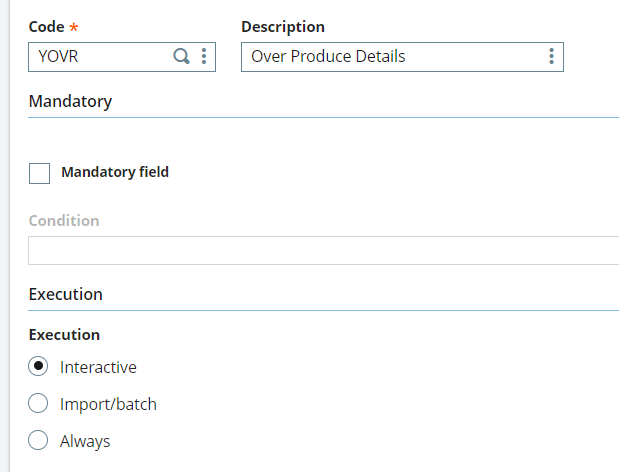Viewport: 619px width, 472px height.
Task: Click the "Import/batch" option label
Action: click(x=108, y=404)
